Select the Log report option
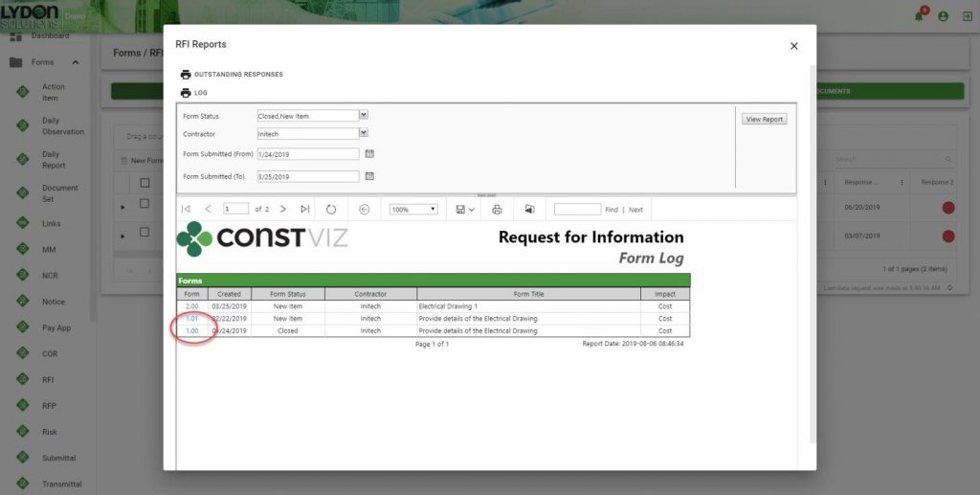The image size is (980, 495). click(201, 93)
